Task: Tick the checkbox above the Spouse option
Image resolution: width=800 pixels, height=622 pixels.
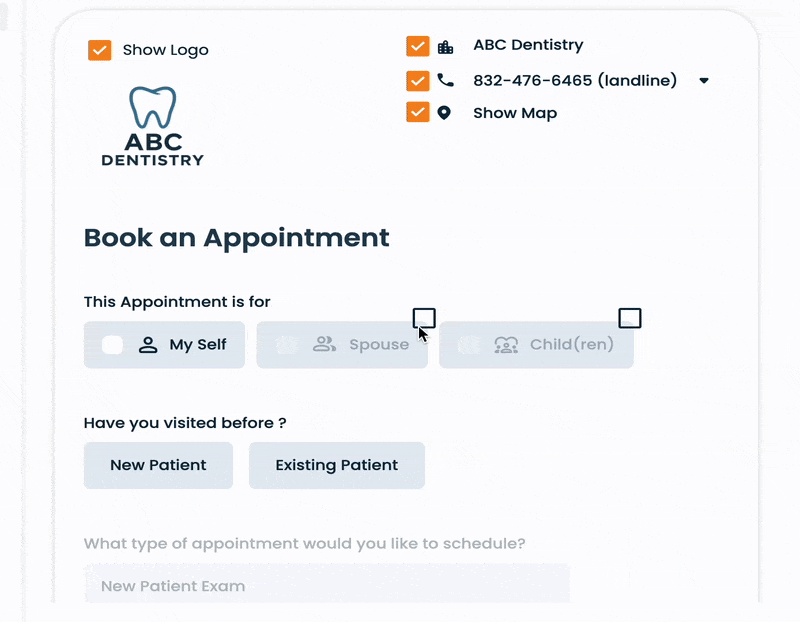Action: tap(424, 318)
